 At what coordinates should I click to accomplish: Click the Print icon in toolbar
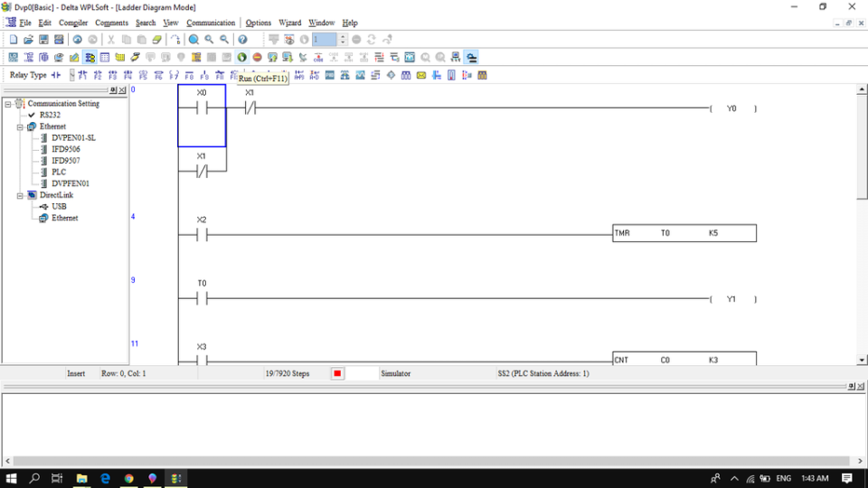pyautogui.click(x=59, y=39)
